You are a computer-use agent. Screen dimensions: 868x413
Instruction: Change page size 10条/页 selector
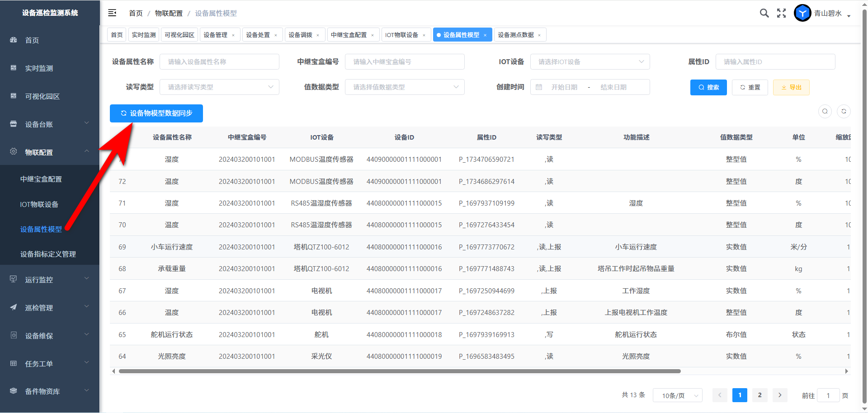point(677,395)
